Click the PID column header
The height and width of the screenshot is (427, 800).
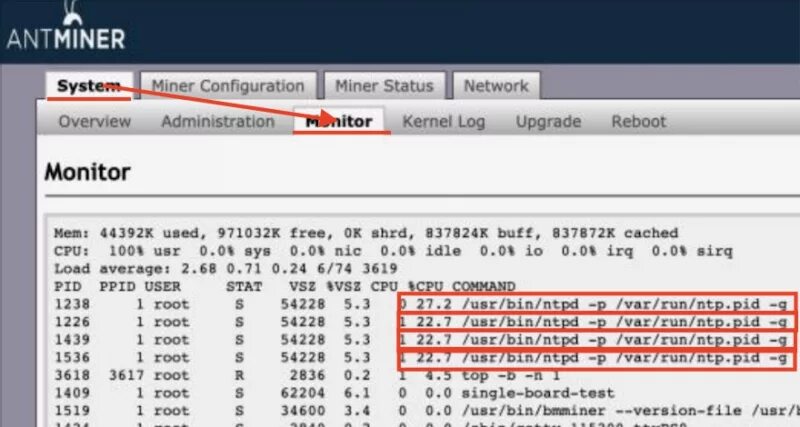point(67,287)
